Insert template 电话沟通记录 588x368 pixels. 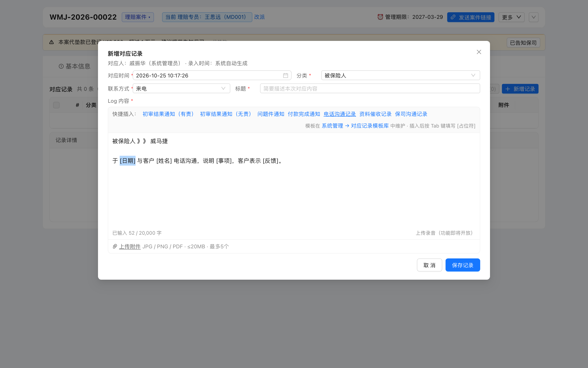tap(340, 114)
